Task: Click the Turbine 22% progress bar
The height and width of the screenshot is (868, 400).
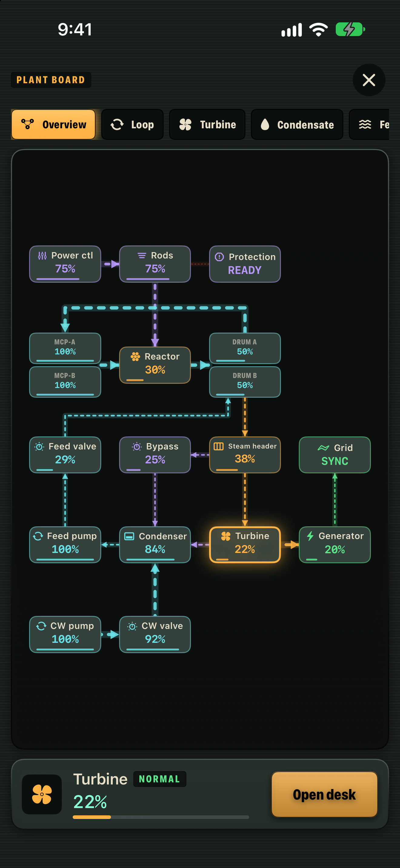Action: point(161,817)
